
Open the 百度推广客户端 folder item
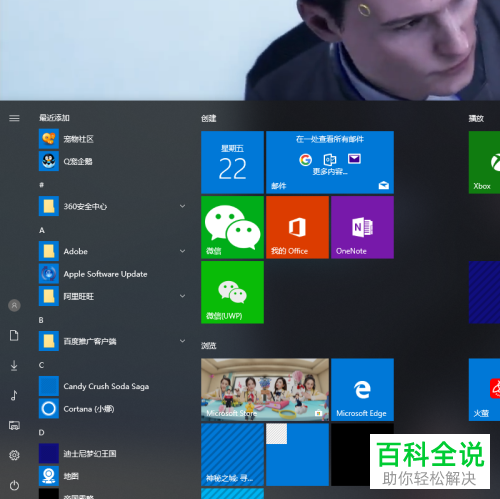pyautogui.click(x=112, y=341)
